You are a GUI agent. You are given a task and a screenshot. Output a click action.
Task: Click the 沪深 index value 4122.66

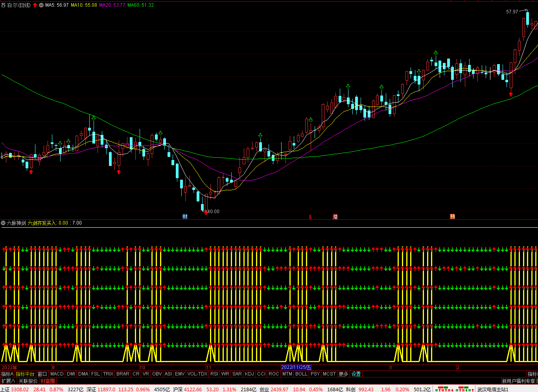tap(193, 389)
